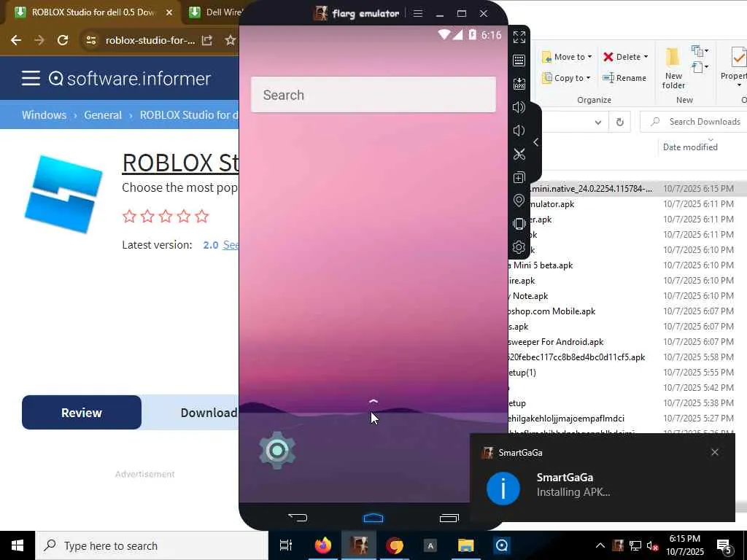Screen dimensions: 747x560
Task: Click the scissors screenshot icon in emulator sidebar
Action: pyautogui.click(x=519, y=154)
